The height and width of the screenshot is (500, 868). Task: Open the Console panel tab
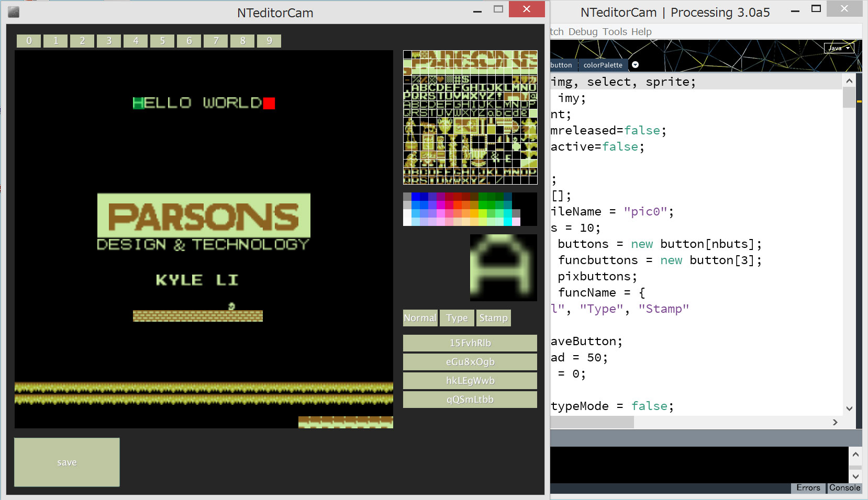pyautogui.click(x=844, y=487)
